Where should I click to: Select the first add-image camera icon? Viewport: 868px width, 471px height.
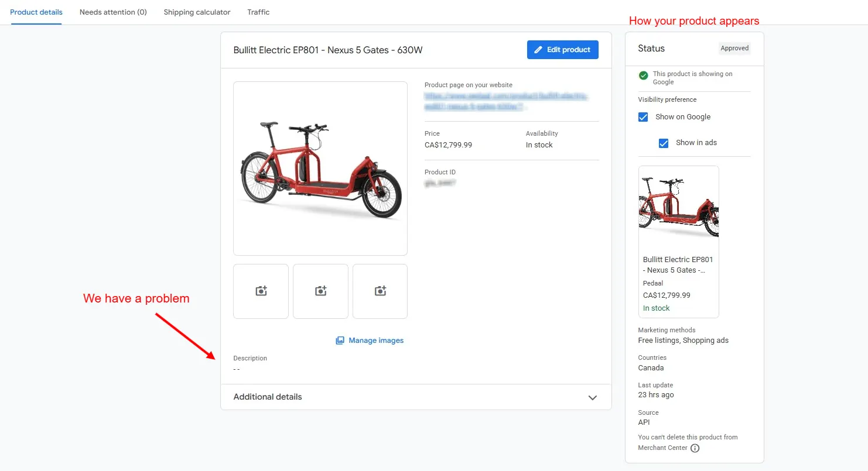coord(261,291)
